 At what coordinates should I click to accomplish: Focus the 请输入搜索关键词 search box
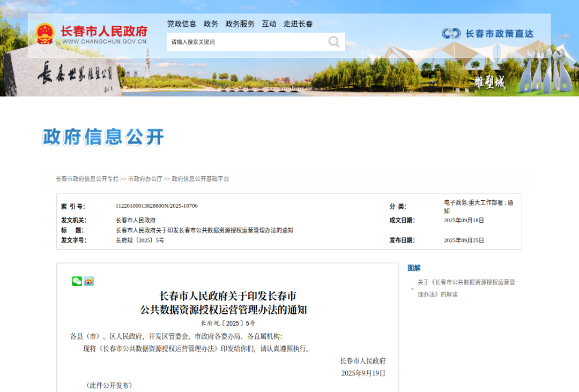coord(247,42)
